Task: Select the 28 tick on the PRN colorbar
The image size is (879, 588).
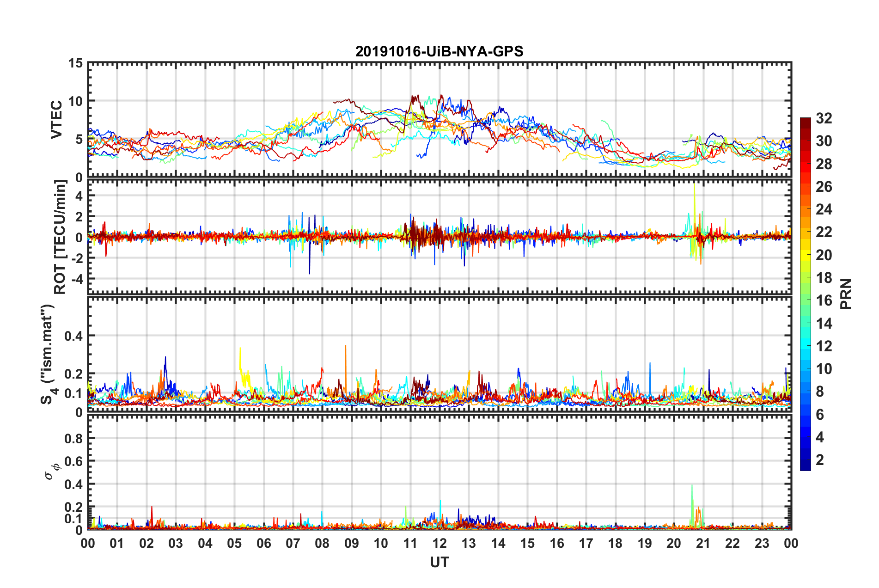Action: click(x=824, y=164)
